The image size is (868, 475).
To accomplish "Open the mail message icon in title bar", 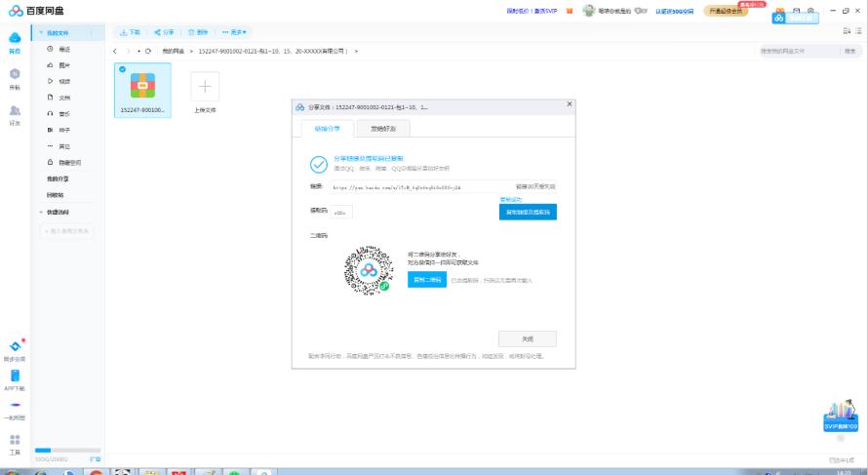I will point(796,11).
